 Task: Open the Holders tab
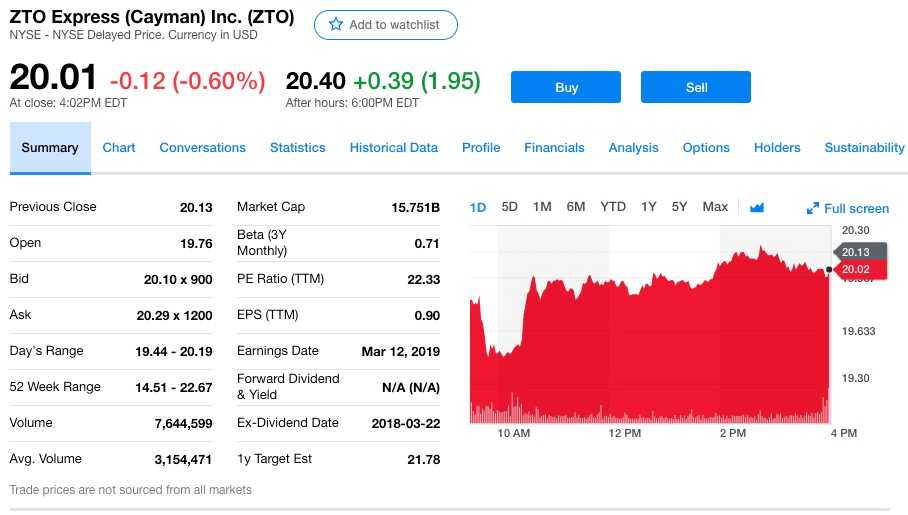tap(777, 148)
